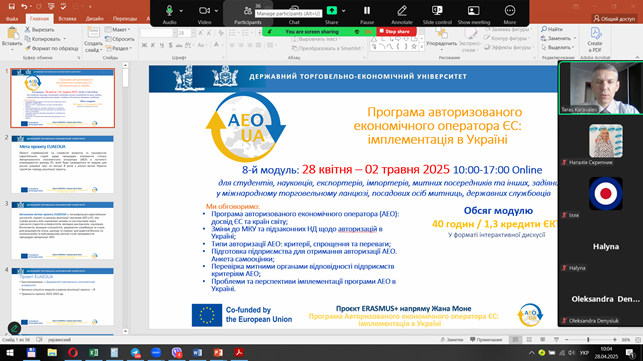Click the slide panel scrollbar down arrow
Viewport: 643px width, 361px height.
(125, 331)
